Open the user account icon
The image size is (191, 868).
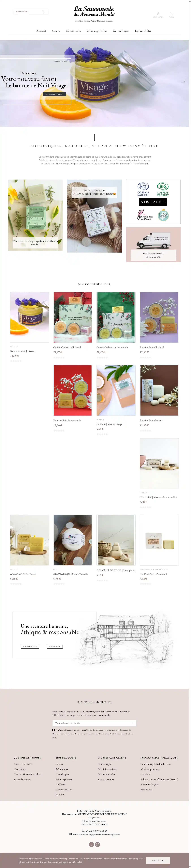(158, 14)
